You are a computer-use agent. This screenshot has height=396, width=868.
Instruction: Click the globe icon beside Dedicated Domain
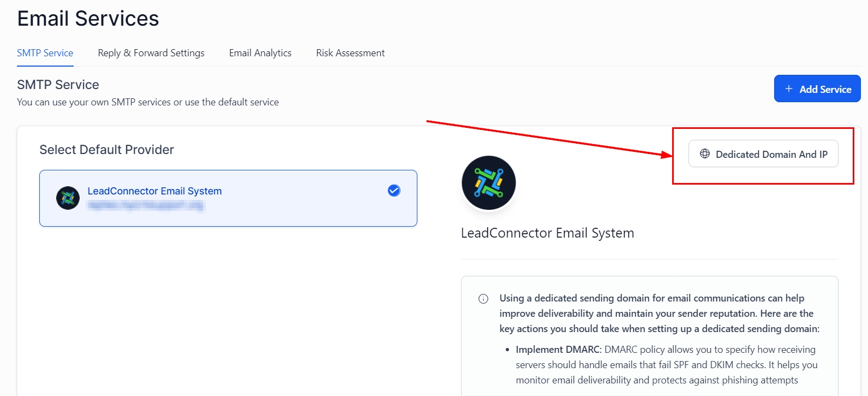point(705,154)
